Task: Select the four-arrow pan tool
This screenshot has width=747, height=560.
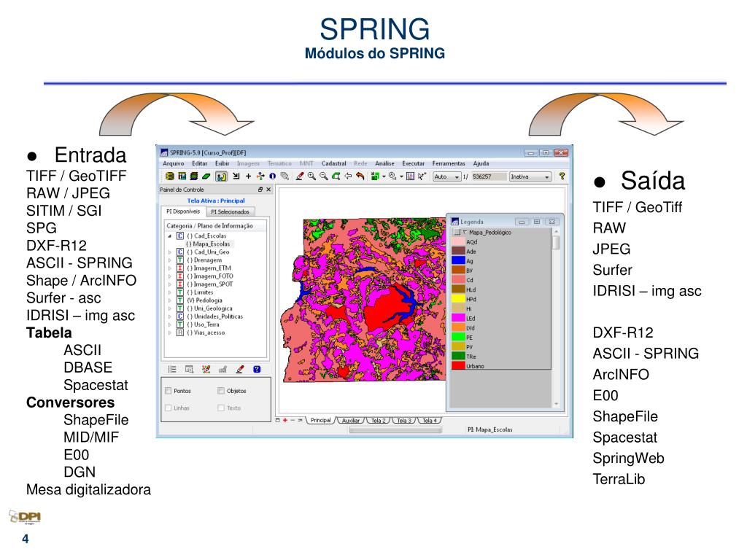Action: [x=260, y=176]
